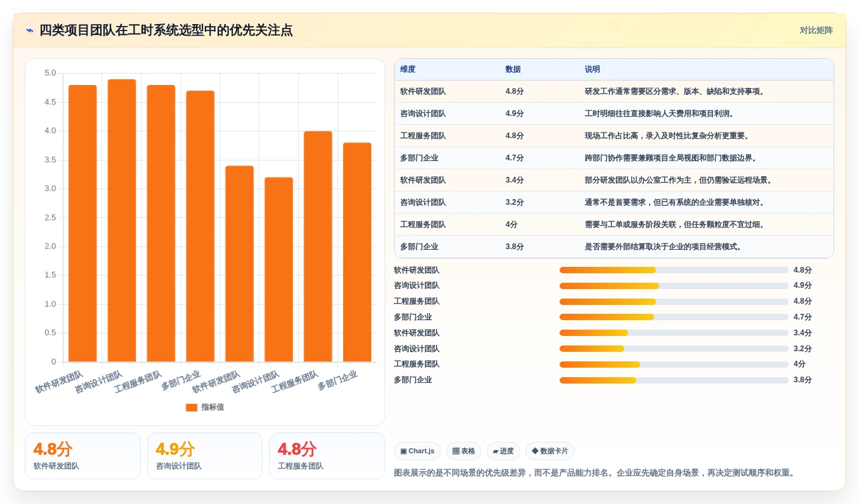This screenshot has height=504, width=859.
Task: Click the 软件研发团队 progress bar at 4.8分
Action: [674, 270]
